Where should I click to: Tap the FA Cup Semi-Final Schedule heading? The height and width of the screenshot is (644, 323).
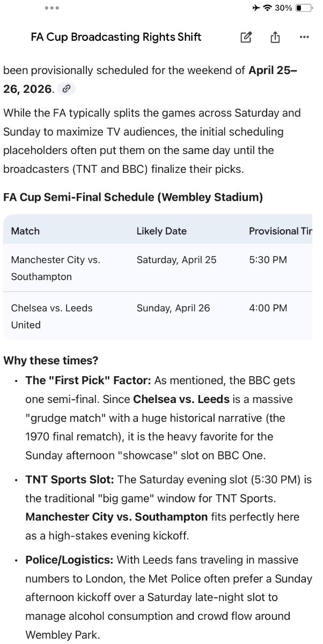(x=133, y=197)
